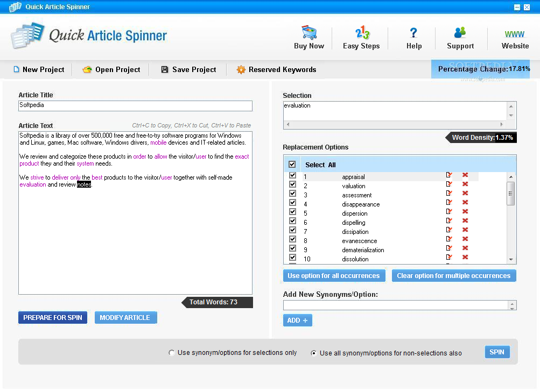The width and height of the screenshot is (540, 392).
Task: Minimize the Quick Article Spinner window
Action: click(x=517, y=7)
